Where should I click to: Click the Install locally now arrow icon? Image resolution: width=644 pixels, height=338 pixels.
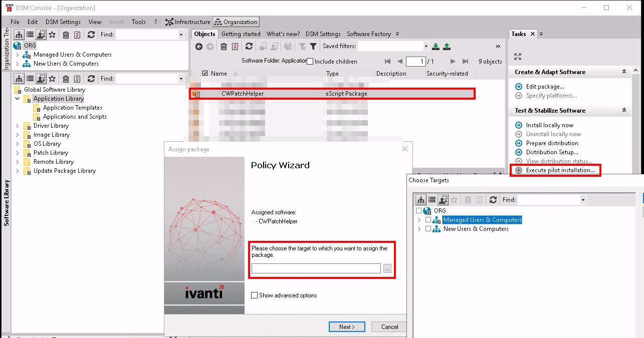click(x=519, y=125)
